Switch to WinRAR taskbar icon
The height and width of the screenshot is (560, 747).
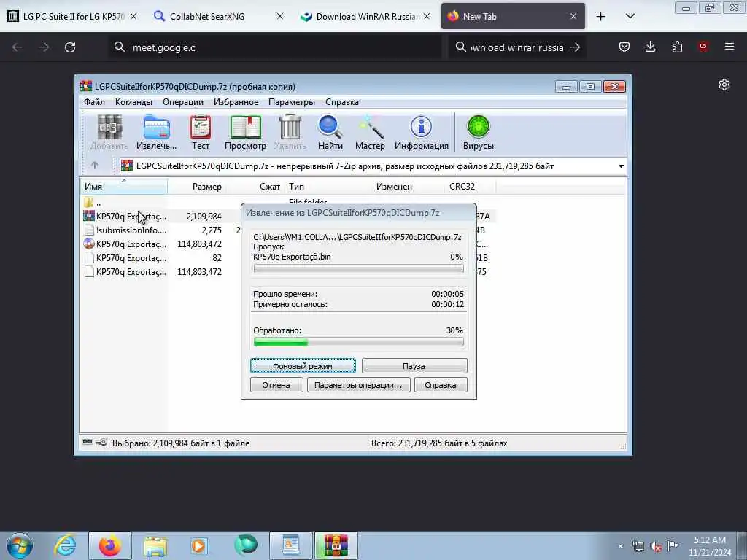coord(336,545)
